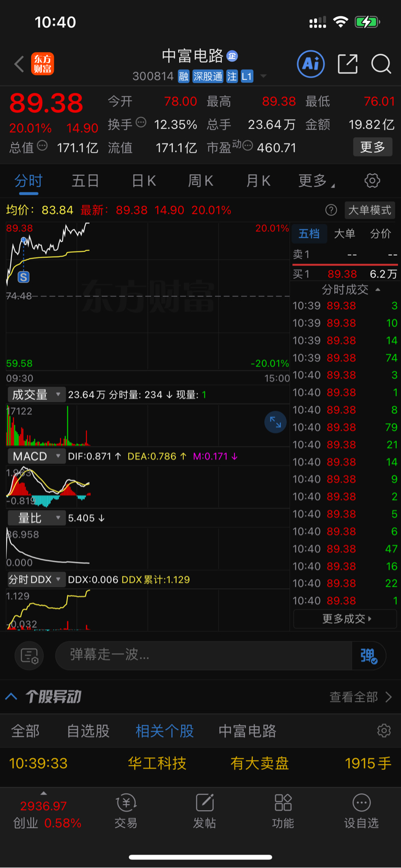Tap the info icon beside 市盈动

click(247, 146)
